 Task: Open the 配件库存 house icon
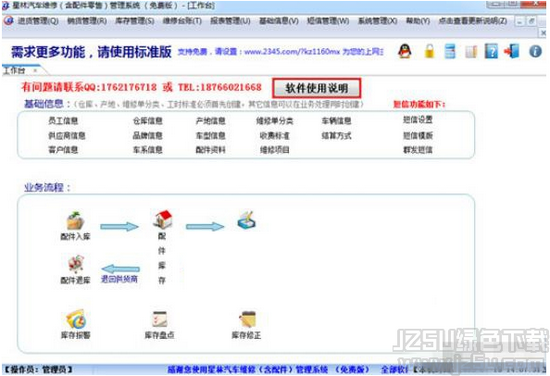pos(163,219)
